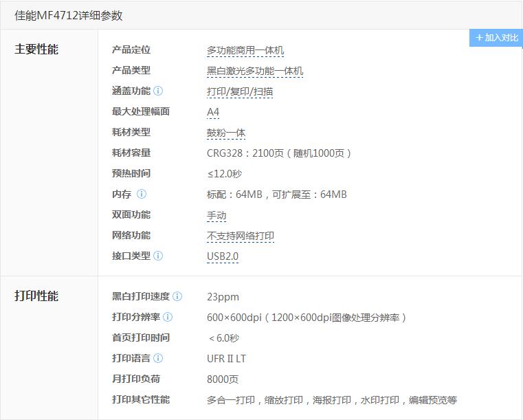Open info icon next to 涵盖功能
The height and width of the screenshot is (420, 523).
158,91
